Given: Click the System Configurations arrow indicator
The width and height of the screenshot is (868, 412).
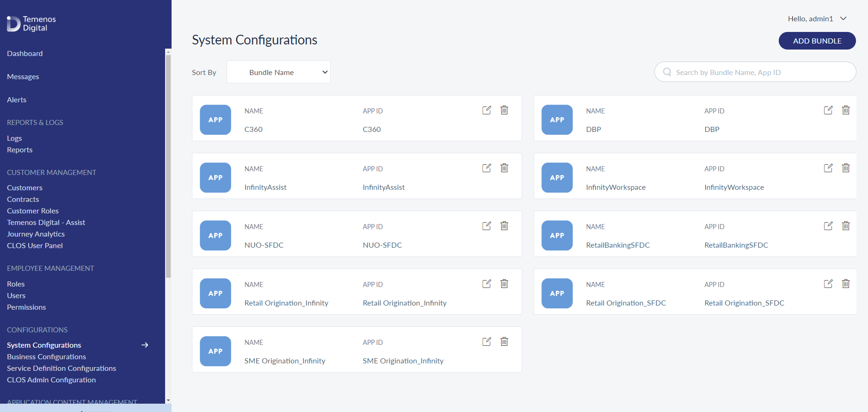Looking at the screenshot, I should (145, 345).
